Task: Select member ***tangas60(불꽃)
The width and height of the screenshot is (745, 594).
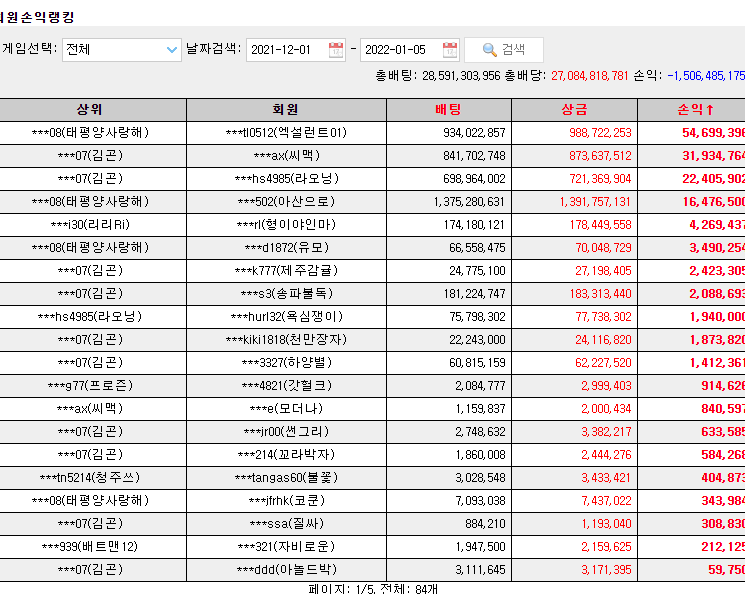Action: tap(286, 478)
